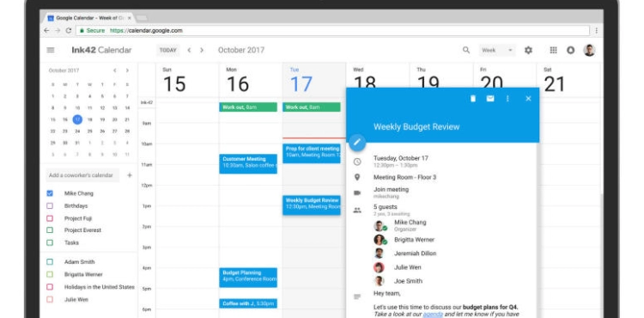
Task: Close the event details popup
Action: [x=528, y=99]
